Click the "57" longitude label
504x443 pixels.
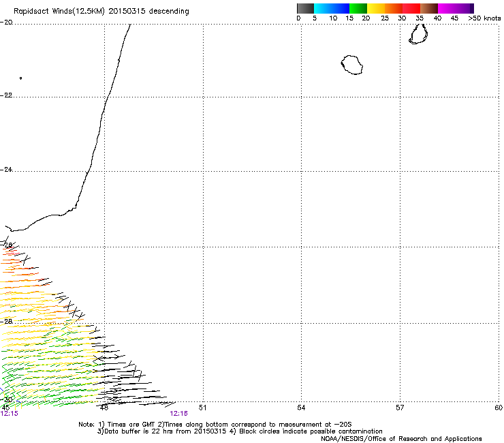point(400,408)
